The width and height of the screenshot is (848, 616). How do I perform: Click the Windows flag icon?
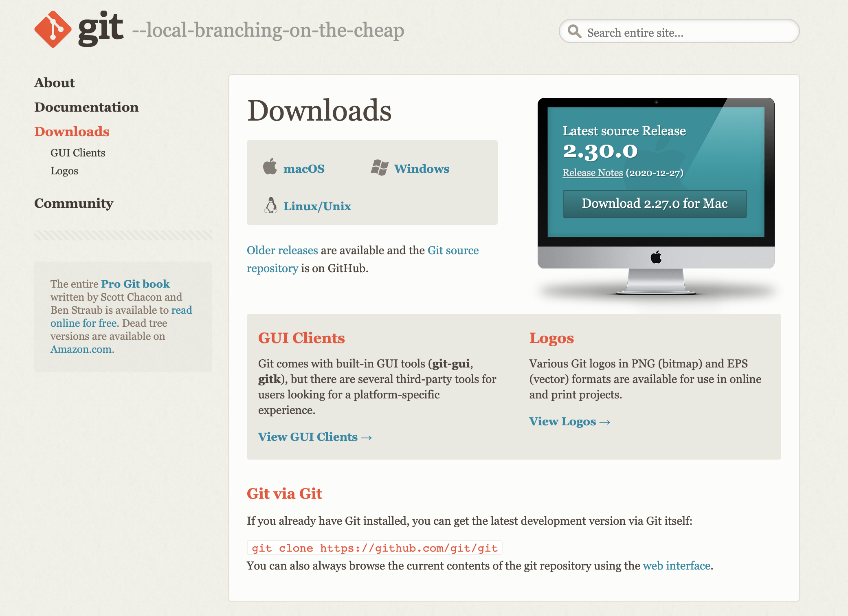coord(380,167)
